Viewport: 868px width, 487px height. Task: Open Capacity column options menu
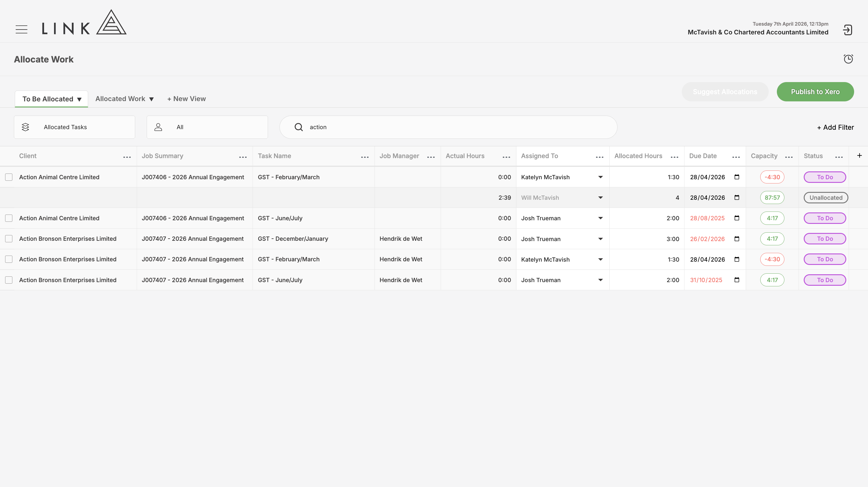[x=789, y=157]
